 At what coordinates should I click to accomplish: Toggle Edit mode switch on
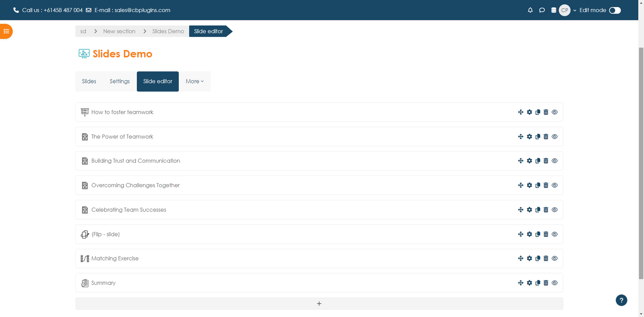pyautogui.click(x=615, y=10)
